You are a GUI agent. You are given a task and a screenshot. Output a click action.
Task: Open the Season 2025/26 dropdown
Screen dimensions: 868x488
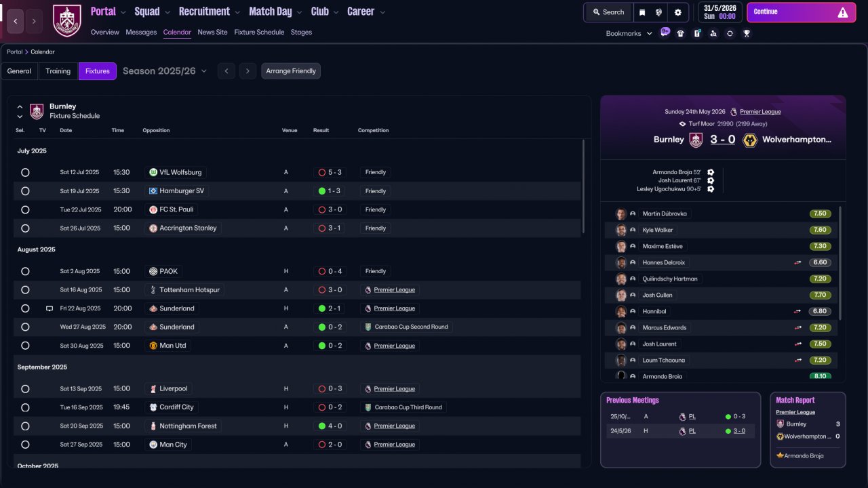165,71
